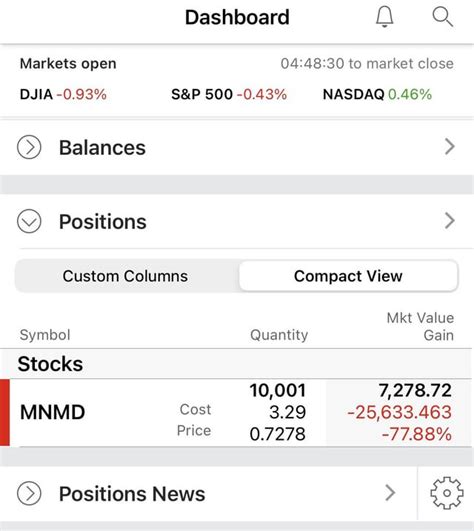Viewport: 474px width, 531px height.
Task: Click the Stocks group header
Action: tap(237, 364)
